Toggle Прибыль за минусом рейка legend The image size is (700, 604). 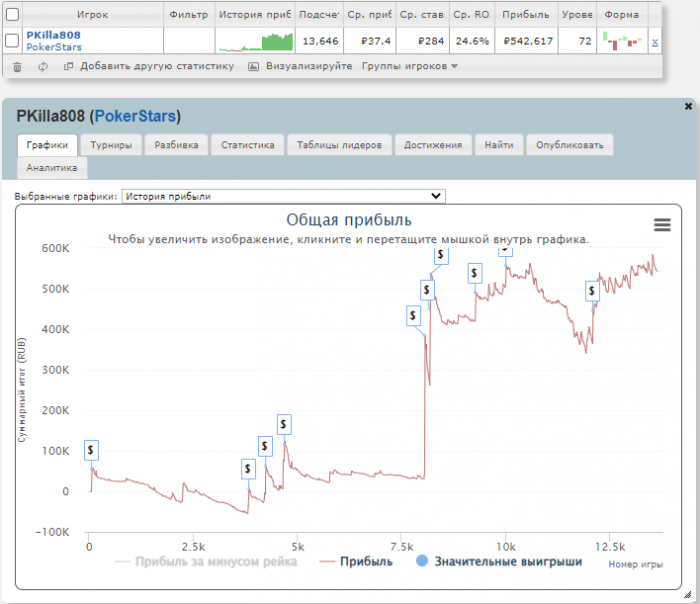coord(206,562)
